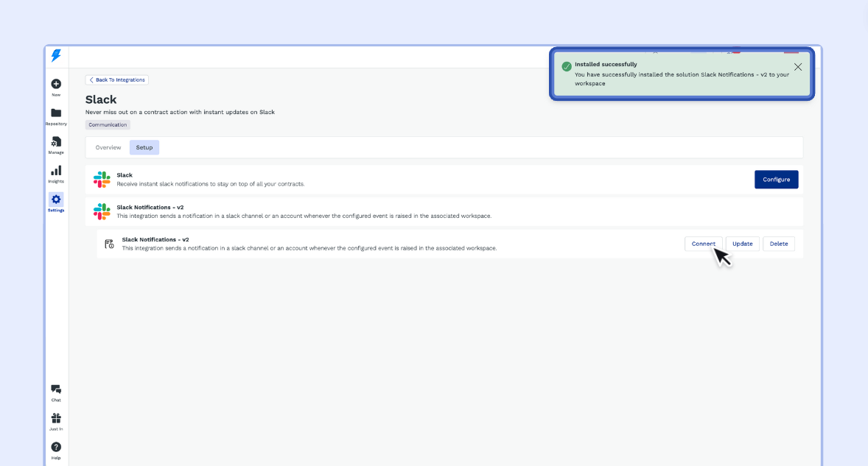This screenshot has width=868, height=466.
Task: Open the New item menu icon
Action: click(x=56, y=84)
